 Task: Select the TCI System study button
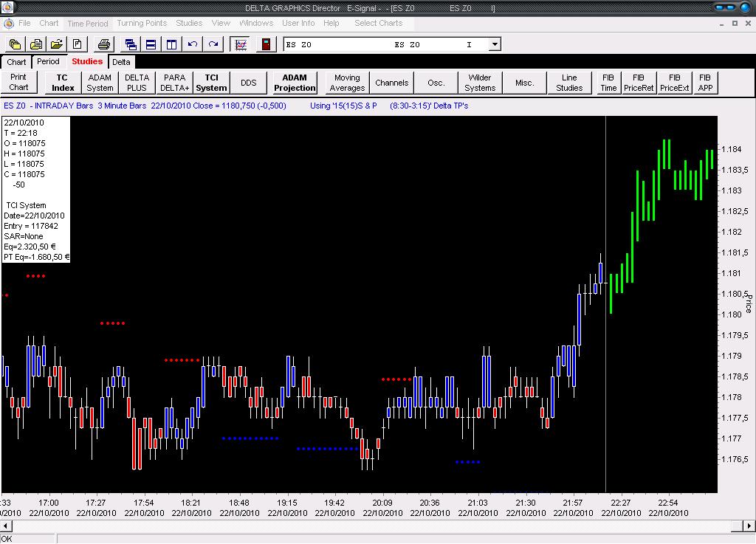point(211,83)
